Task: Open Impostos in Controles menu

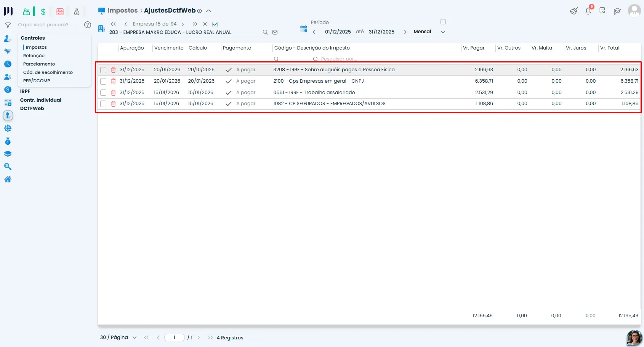Action: click(x=36, y=47)
